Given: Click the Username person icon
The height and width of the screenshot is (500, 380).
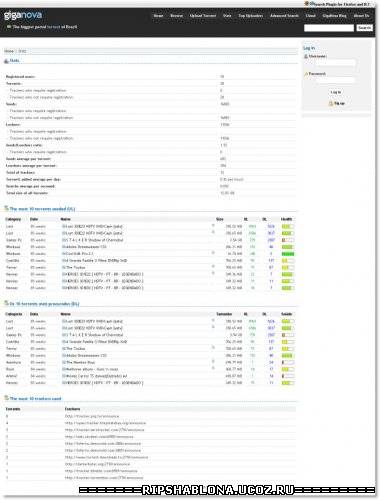Looking at the screenshot, I should tap(306, 56).
